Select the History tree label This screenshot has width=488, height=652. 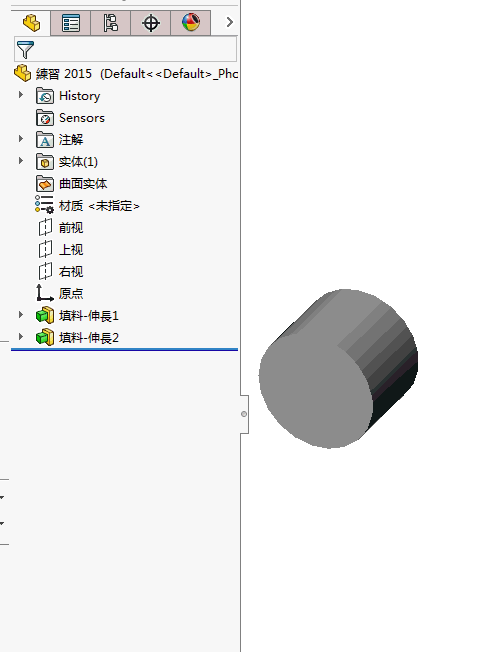[x=79, y=96]
